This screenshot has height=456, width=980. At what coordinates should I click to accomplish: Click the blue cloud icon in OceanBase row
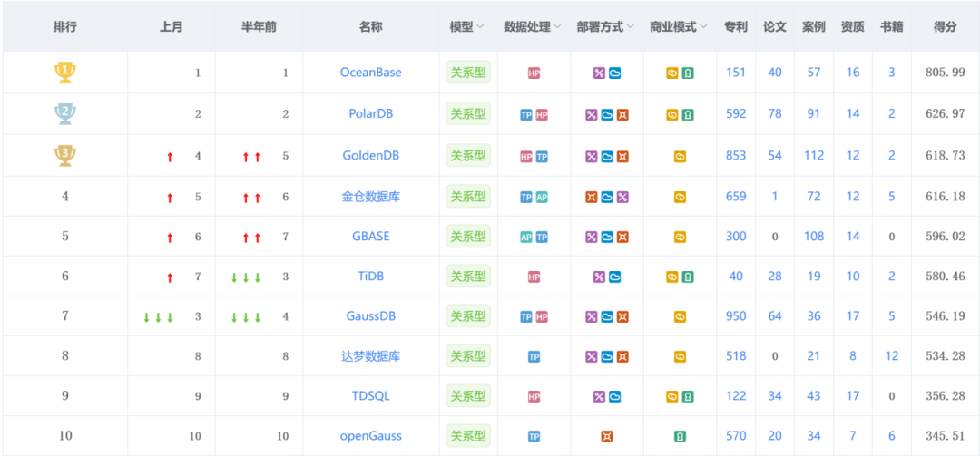[614, 73]
